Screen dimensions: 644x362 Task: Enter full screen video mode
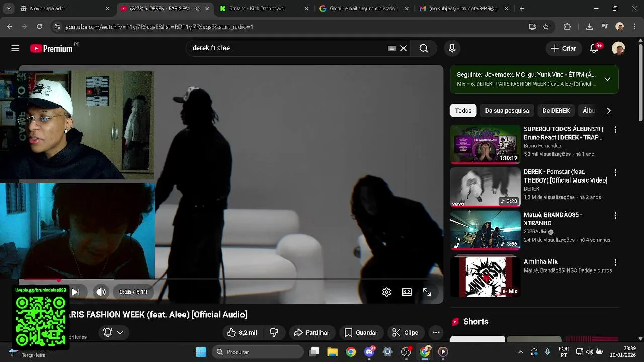click(x=427, y=292)
